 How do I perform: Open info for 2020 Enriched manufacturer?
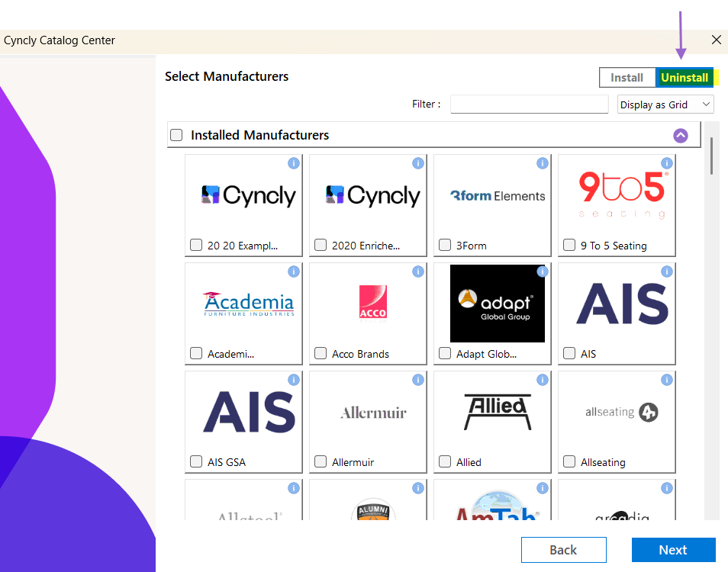[418, 163]
